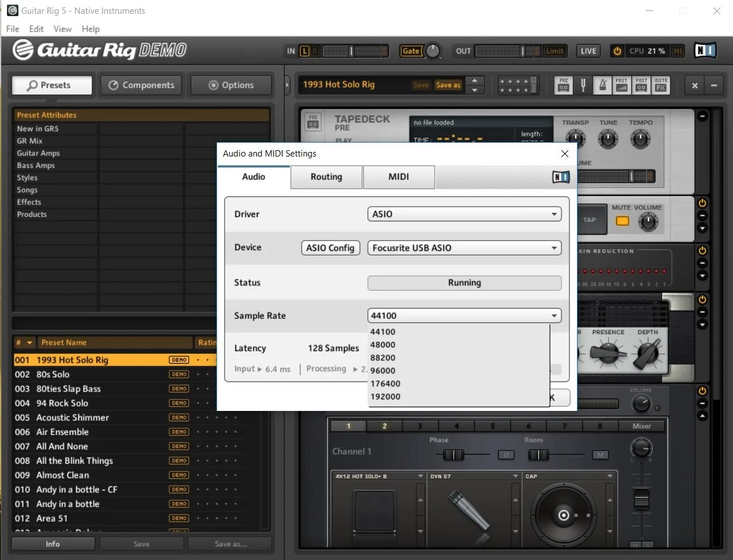Click the PRST preset volume icon
The width and height of the screenshot is (733, 560).
pyautogui.click(x=622, y=85)
